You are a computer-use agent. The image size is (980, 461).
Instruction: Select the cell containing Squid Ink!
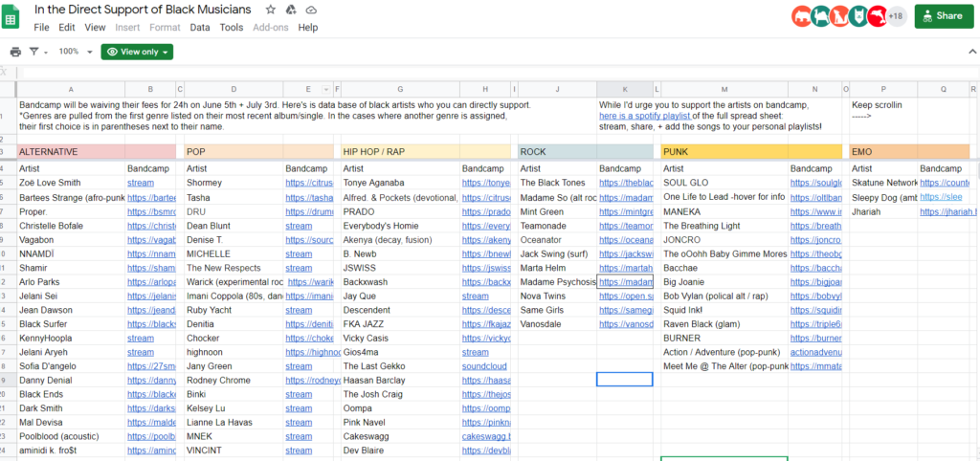pos(724,310)
